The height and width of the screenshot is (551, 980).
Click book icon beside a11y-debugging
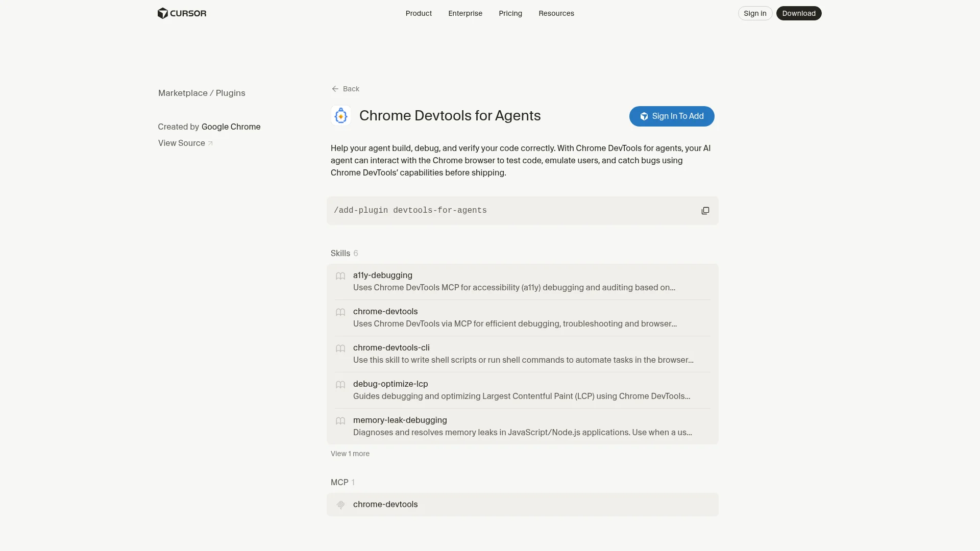[340, 276]
